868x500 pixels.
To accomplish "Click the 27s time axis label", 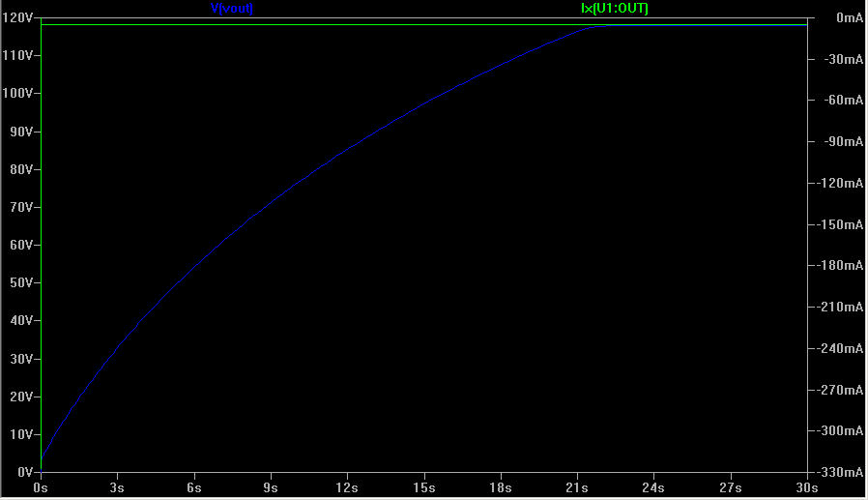I will tap(730, 487).
